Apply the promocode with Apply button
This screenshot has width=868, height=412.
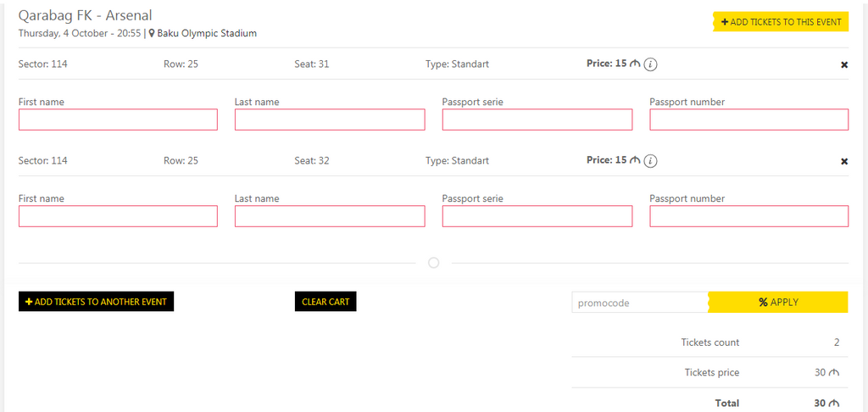(778, 302)
